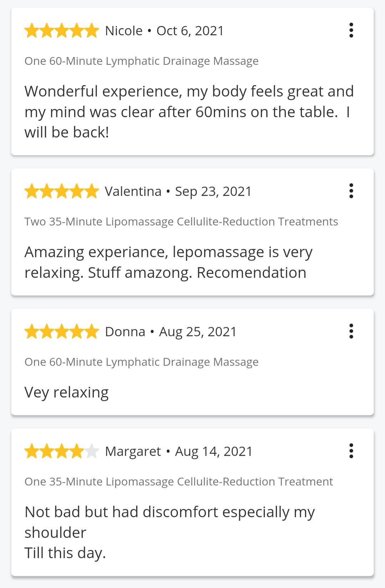Tap Valentina's five-star rating stars

click(x=62, y=191)
